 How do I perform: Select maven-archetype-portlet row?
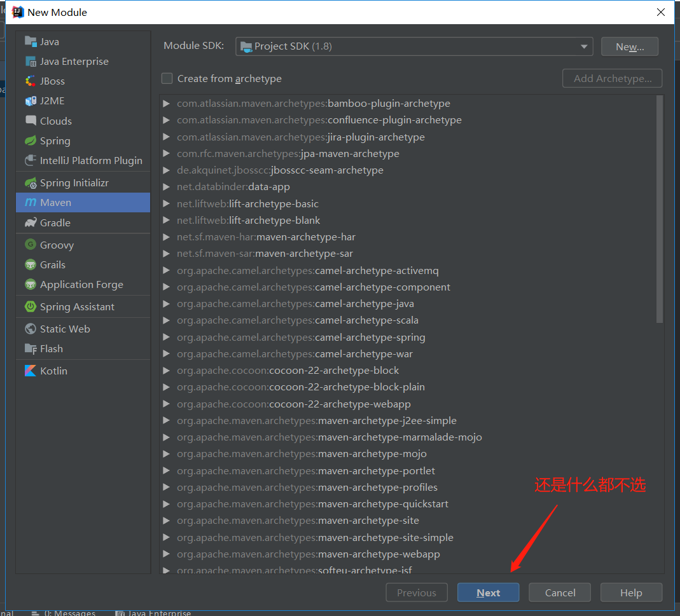pyautogui.click(x=408, y=471)
